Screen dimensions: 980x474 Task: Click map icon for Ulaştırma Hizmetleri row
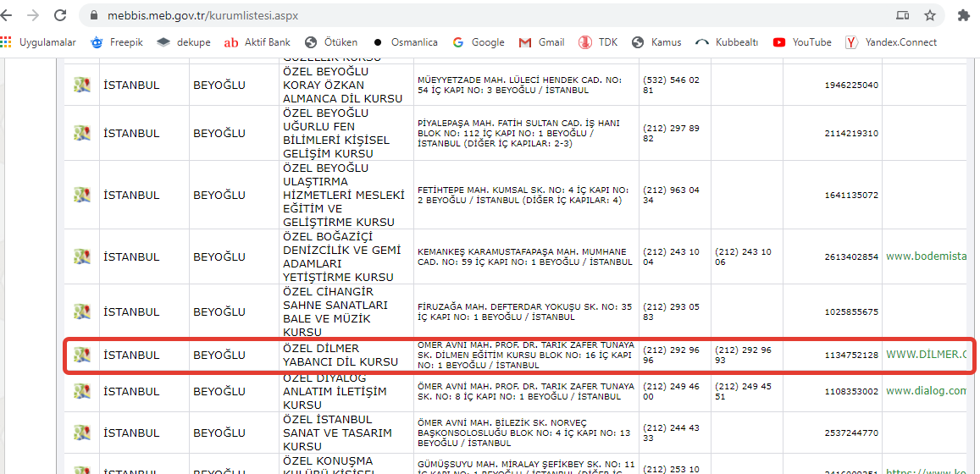click(82, 195)
